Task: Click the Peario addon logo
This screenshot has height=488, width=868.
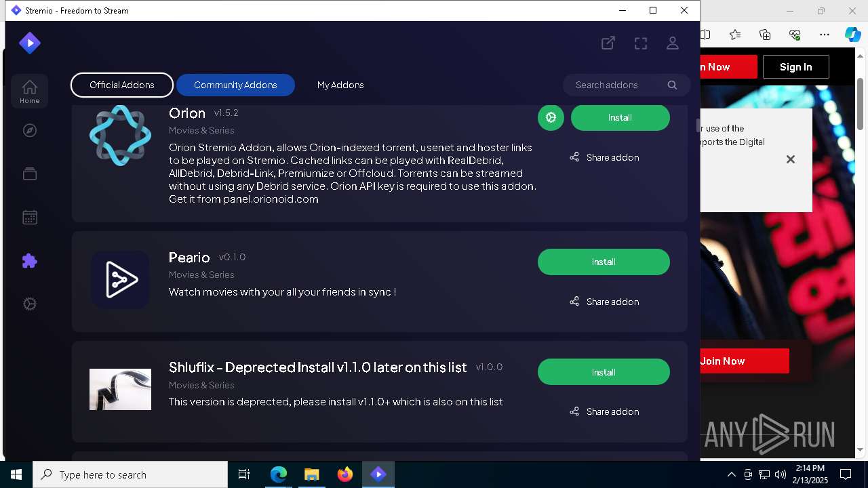Action: click(121, 279)
